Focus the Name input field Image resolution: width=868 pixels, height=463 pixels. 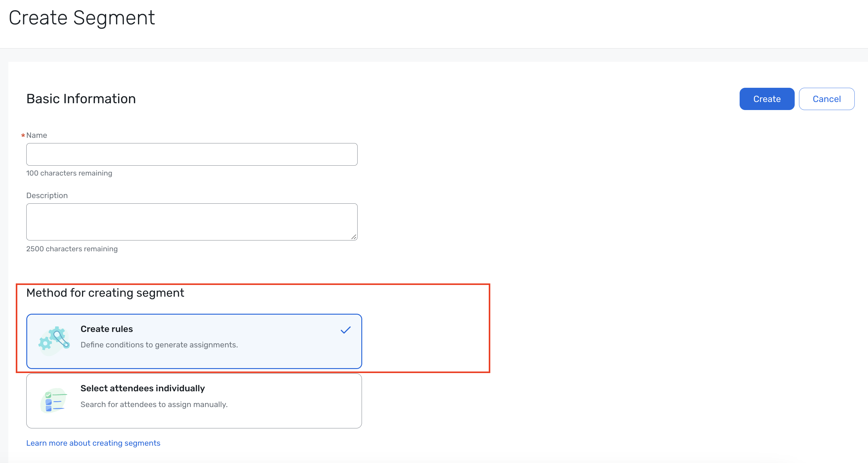click(x=192, y=155)
